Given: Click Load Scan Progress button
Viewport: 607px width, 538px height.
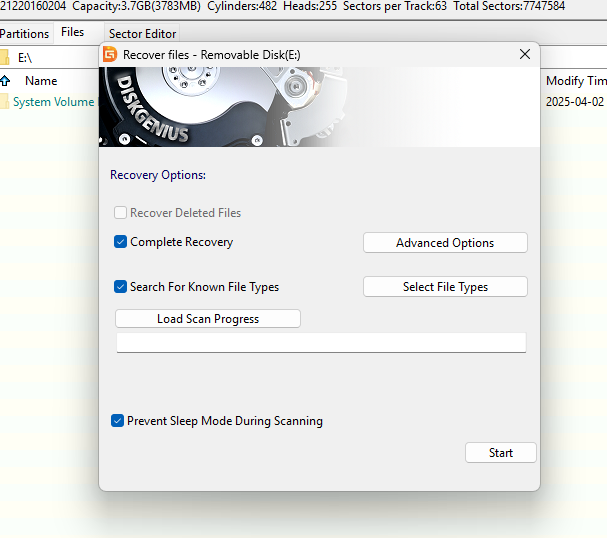Looking at the screenshot, I should click(208, 319).
